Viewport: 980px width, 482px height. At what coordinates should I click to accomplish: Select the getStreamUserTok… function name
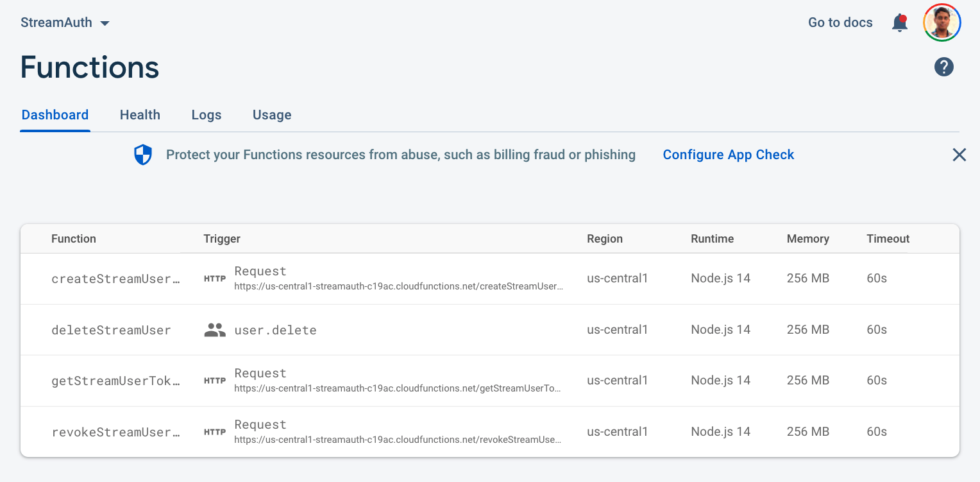[116, 381]
